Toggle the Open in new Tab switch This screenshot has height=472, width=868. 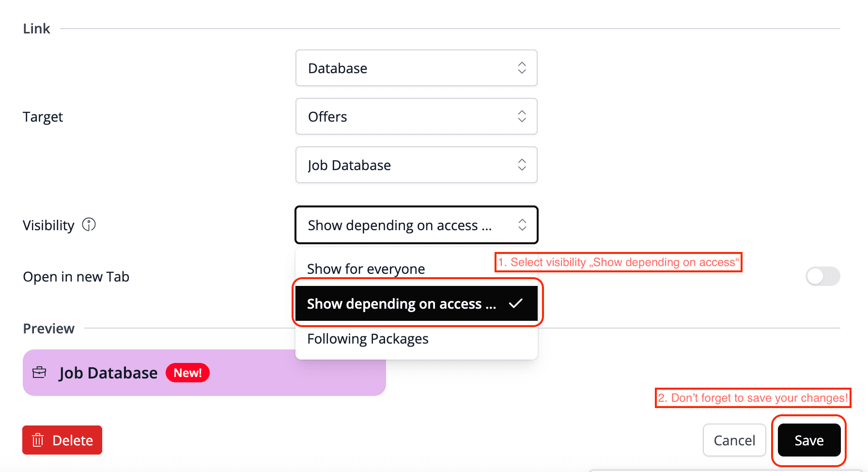(822, 276)
